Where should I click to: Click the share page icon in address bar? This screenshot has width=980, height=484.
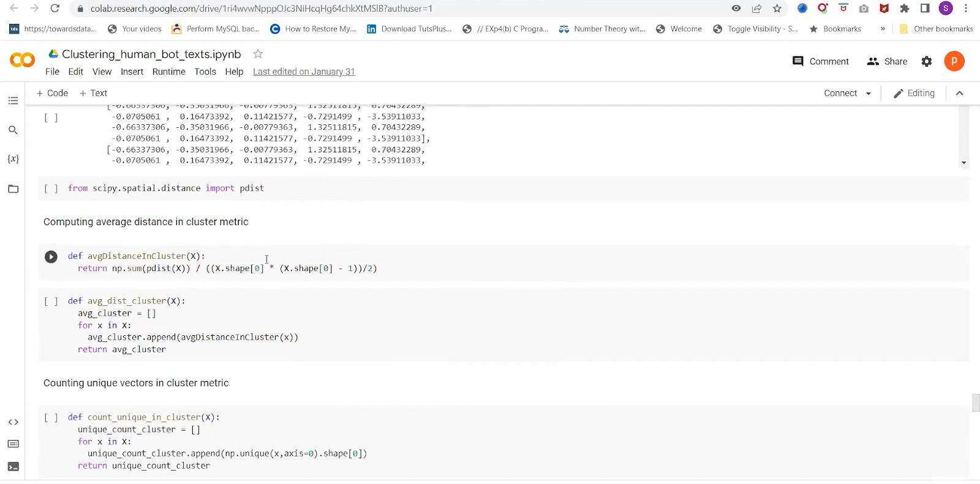click(x=757, y=9)
